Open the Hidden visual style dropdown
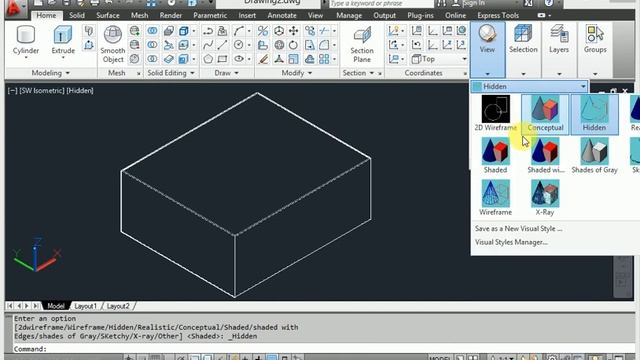Image resolution: width=640 pixels, height=360 pixels. pyautogui.click(x=529, y=87)
